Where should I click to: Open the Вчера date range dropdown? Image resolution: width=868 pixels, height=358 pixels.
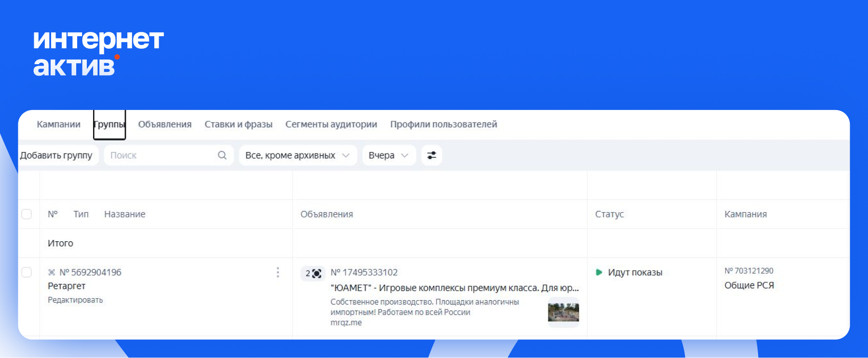389,155
